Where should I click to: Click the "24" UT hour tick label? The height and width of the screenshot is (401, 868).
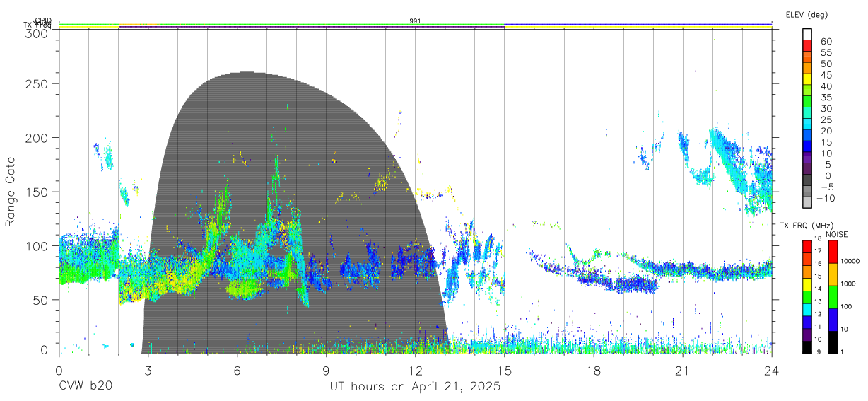[x=772, y=371]
